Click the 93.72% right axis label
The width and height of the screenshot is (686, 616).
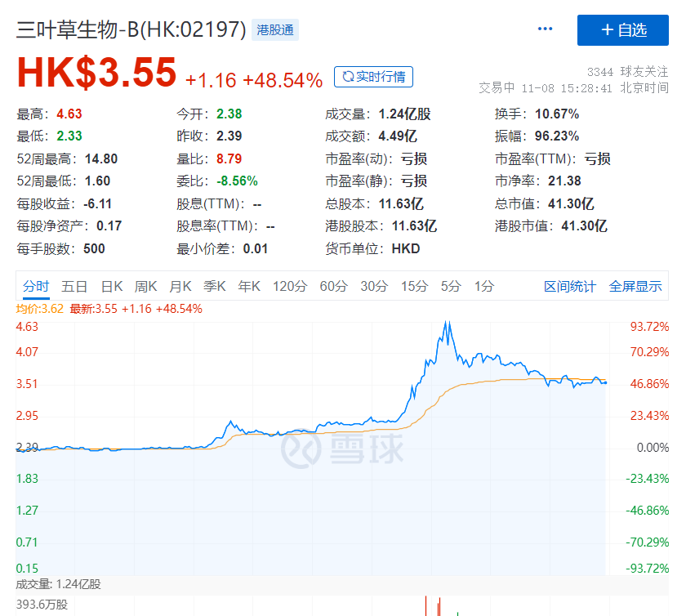point(649,327)
